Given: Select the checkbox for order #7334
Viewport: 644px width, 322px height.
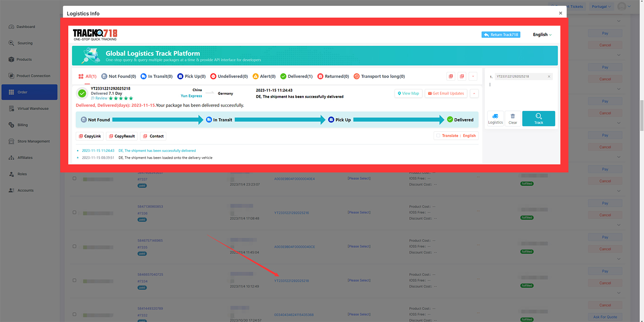Looking at the screenshot, I should pyautogui.click(x=75, y=280).
